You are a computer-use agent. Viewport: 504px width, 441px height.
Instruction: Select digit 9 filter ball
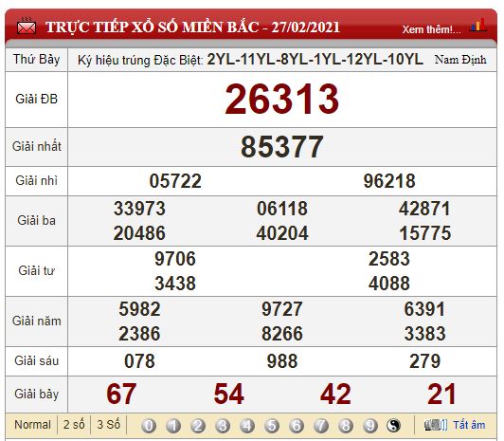370,426
